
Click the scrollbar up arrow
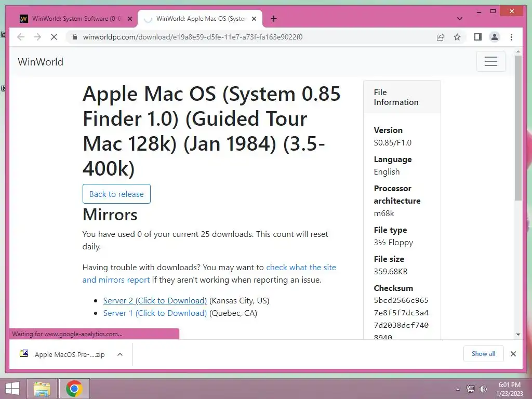tap(518, 52)
